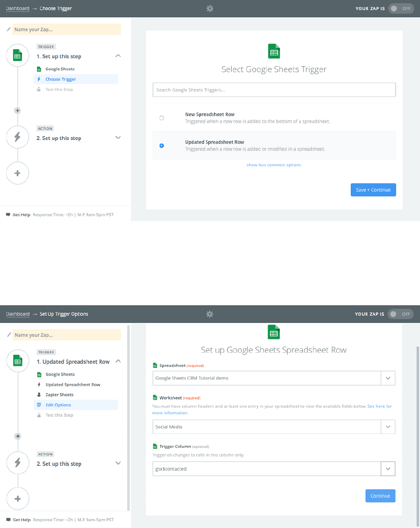Click Get Help in bottom footer
This screenshot has height=528, width=420.
22,519
